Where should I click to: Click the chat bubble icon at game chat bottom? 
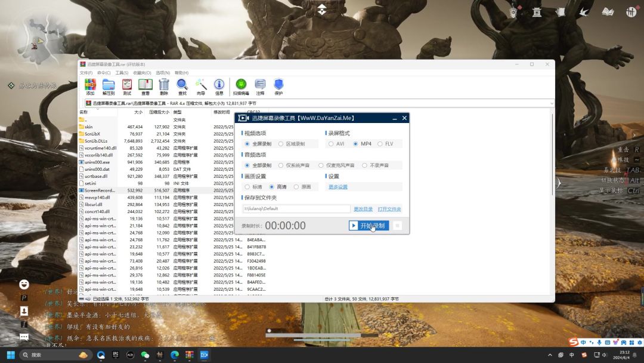point(24,337)
